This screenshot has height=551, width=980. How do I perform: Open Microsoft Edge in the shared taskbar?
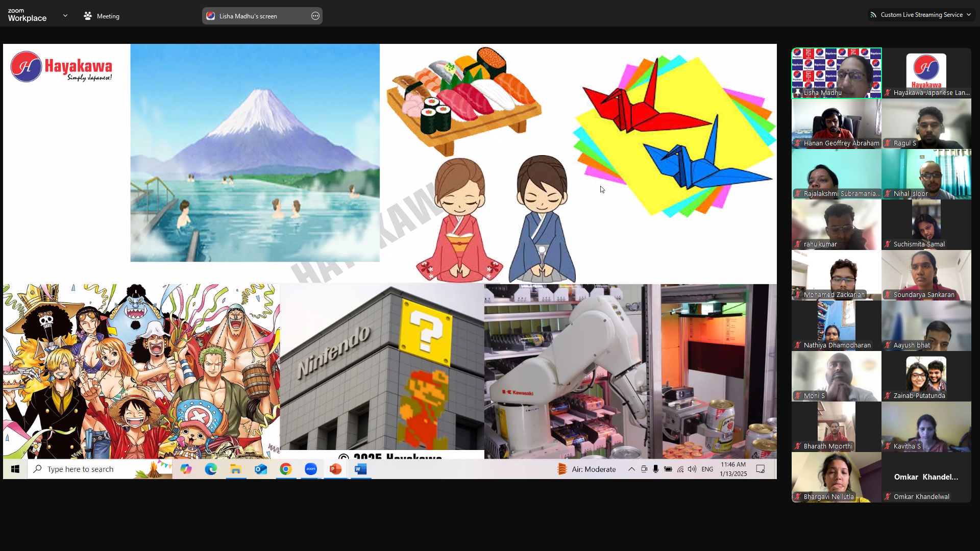coord(211,469)
